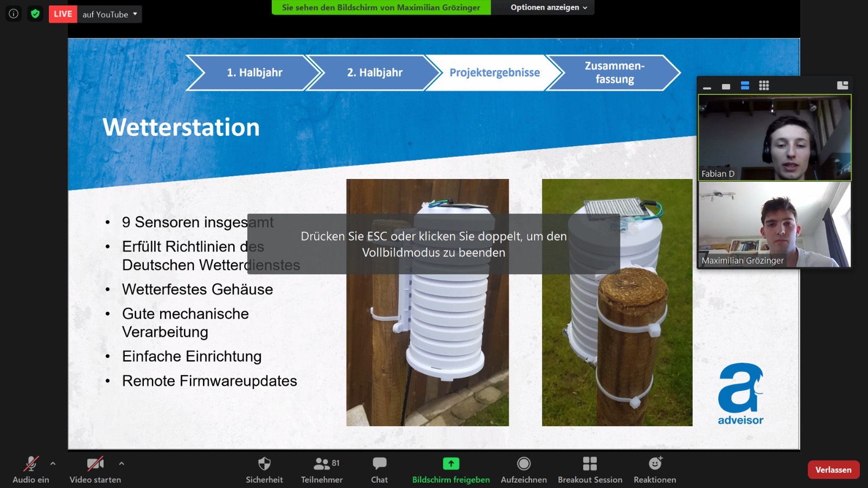The height and width of the screenshot is (488, 868).
Task: Click the right weather station photo on post
Action: click(x=617, y=303)
